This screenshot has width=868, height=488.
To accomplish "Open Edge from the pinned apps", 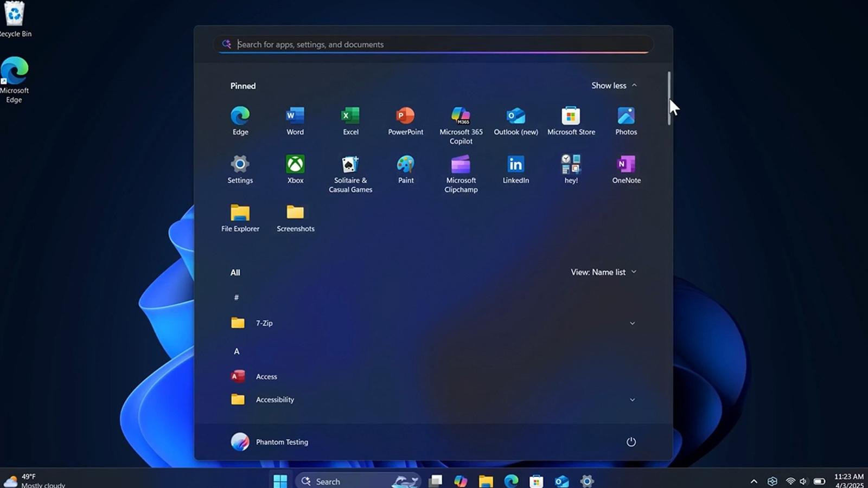I will (x=240, y=121).
